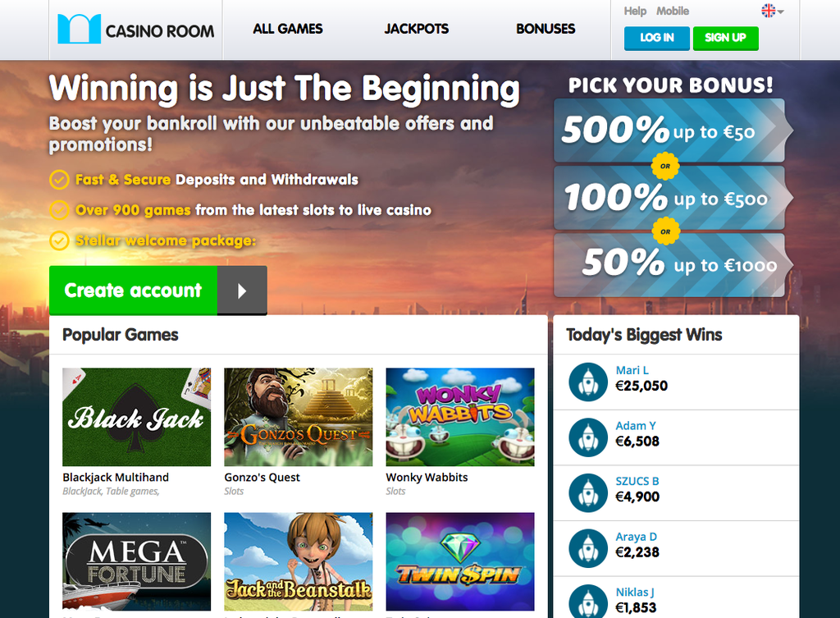Click the checkmark beside Over 900 games
The width and height of the screenshot is (840, 618).
(59, 210)
